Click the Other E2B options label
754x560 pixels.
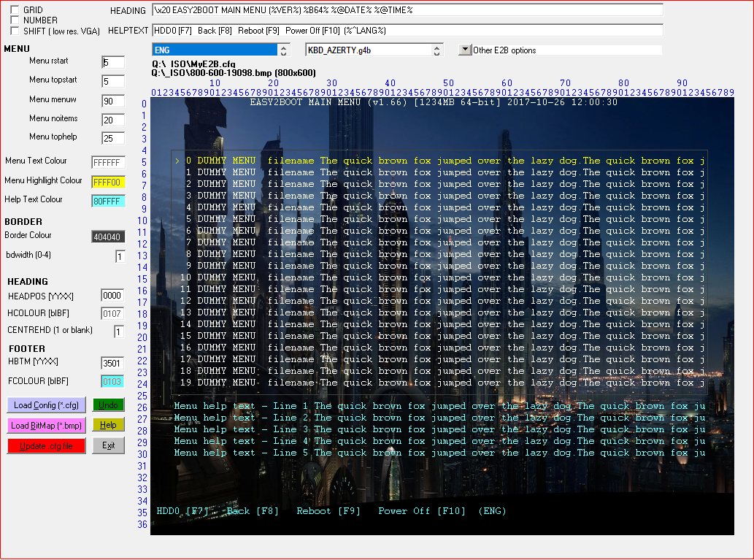pyautogui.click(x=504, y=50)
